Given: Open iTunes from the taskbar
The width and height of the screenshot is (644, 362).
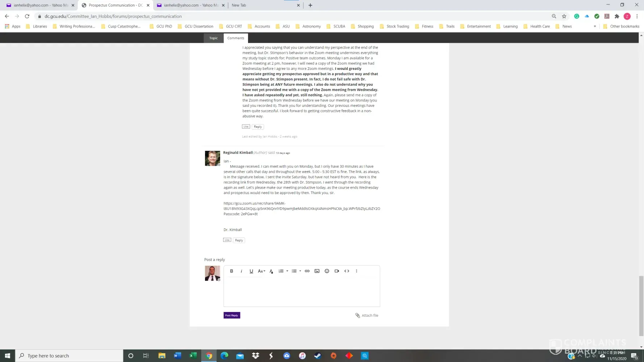Looking at the screenshot, I should (x=302, y=356).
